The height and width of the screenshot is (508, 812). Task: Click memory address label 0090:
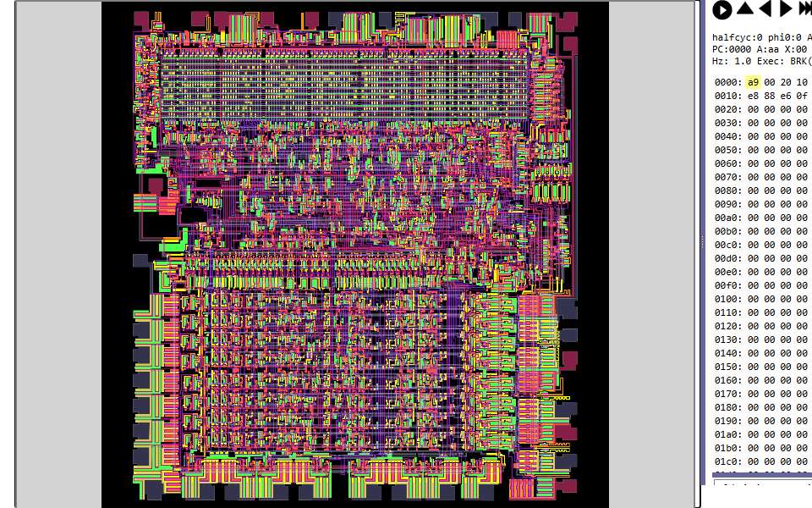pyautogui.click(x=728, y=204)
